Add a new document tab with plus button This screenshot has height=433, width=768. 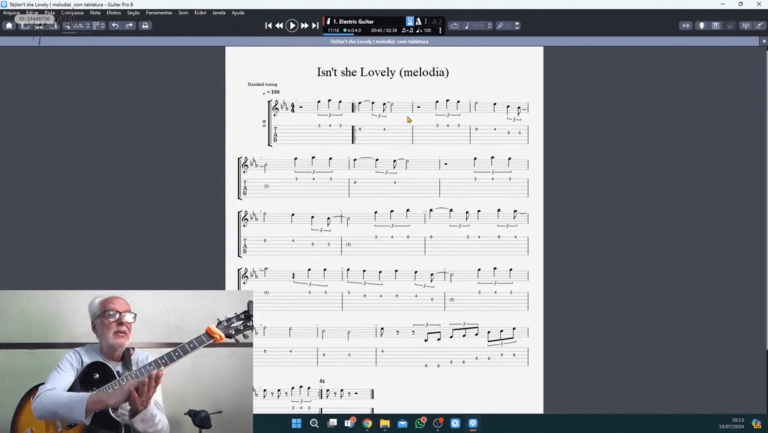[764, 42]
